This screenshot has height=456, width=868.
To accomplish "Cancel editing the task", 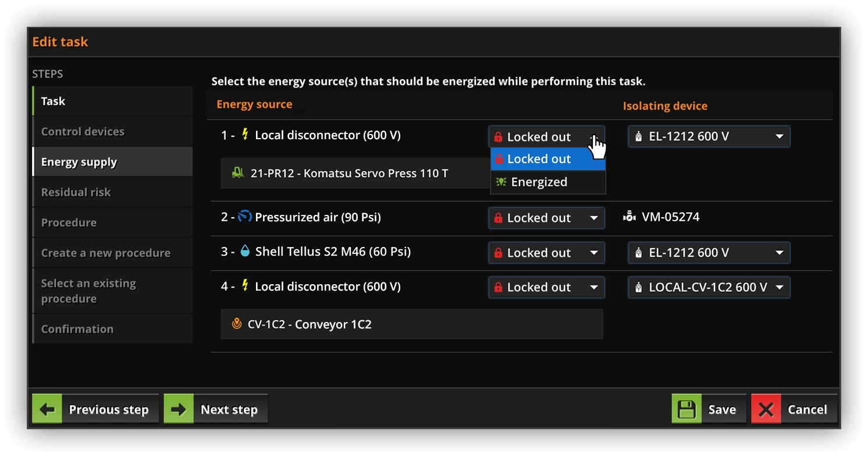I will (794, 409).
